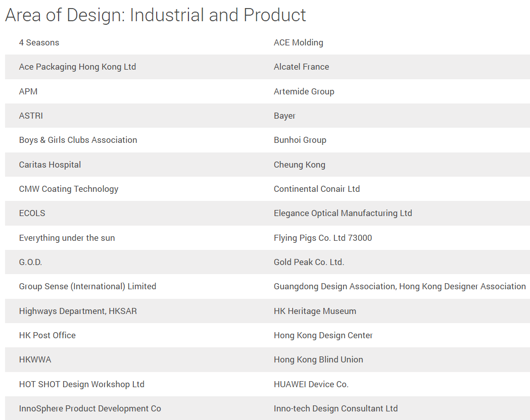Image resolution: width=530 pixels, height=420 pixels.
Task: Click the 'Caritas Hospital' entry
Action: (x=50, y=165)
